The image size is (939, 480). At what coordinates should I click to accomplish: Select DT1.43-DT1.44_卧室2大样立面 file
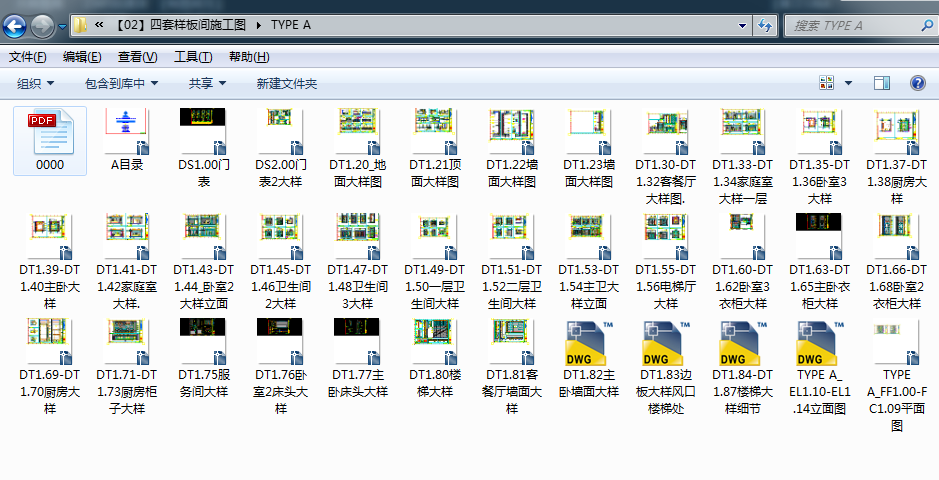204,263
